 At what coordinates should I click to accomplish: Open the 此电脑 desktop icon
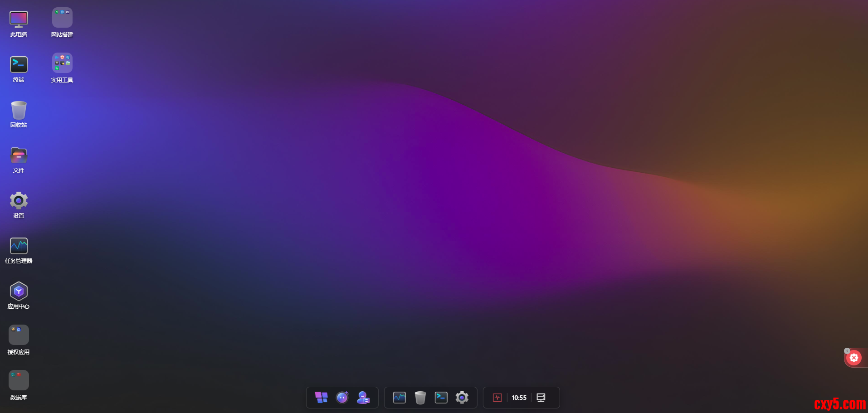pyautogui.click(x=18, y=19)
